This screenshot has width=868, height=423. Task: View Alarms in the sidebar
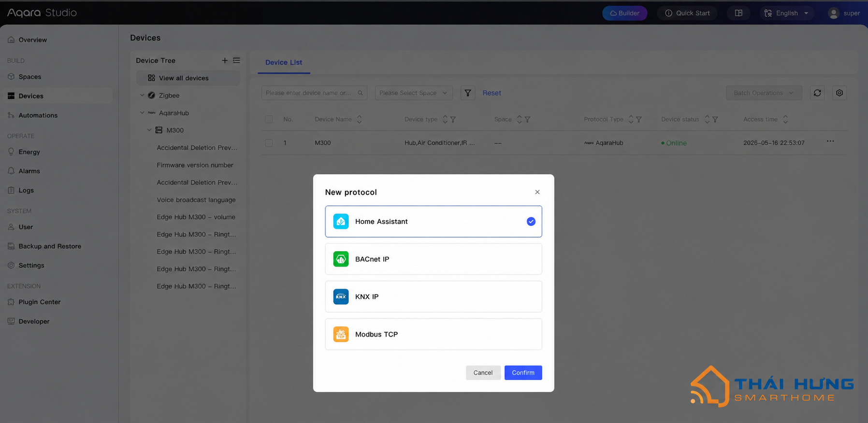coord(58,171)
